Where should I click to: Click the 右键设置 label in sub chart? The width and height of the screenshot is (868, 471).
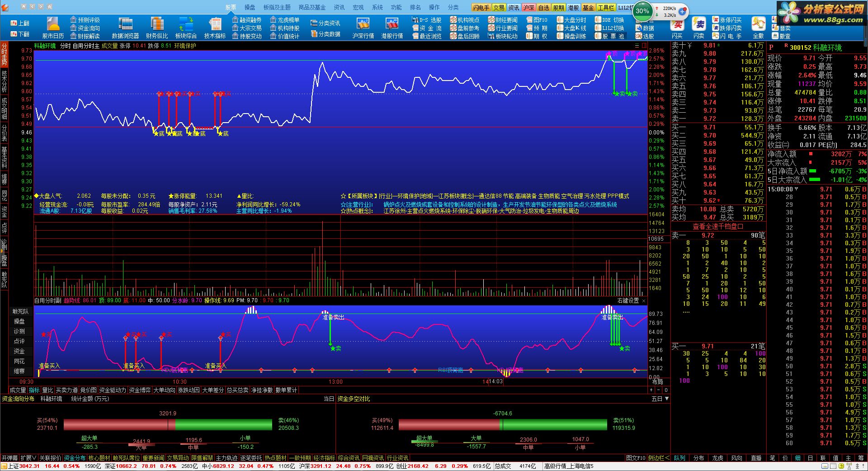click(x=628, y=300)
